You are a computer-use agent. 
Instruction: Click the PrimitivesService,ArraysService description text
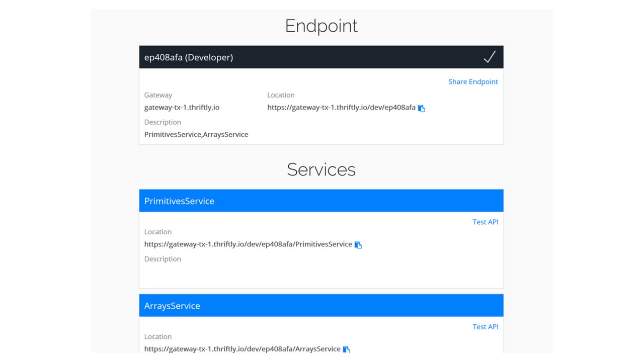196,134
